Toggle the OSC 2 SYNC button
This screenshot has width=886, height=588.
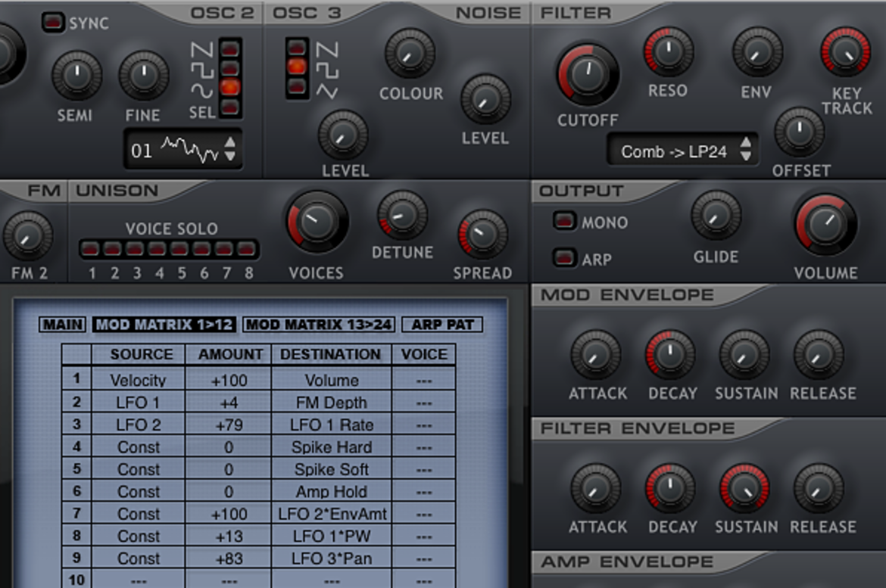point(53,23)
